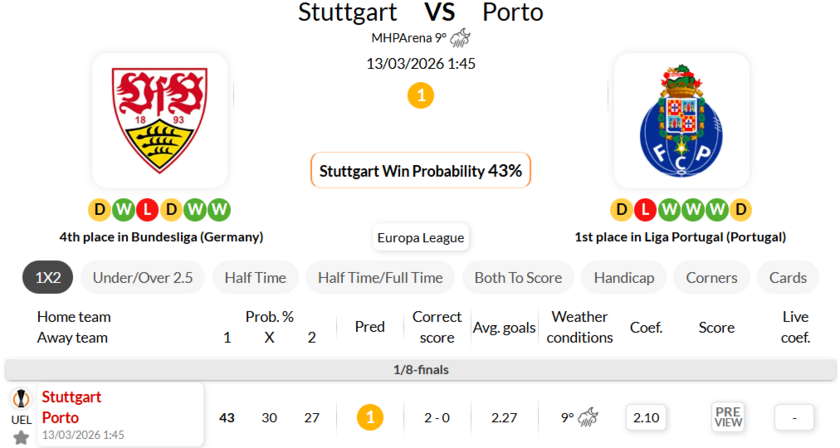
Task: Show the Corners tab
Action: 712,277
